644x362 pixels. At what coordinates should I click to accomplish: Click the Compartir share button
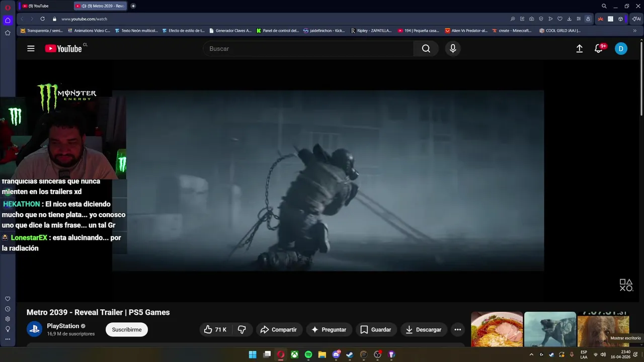coord(278,330)
